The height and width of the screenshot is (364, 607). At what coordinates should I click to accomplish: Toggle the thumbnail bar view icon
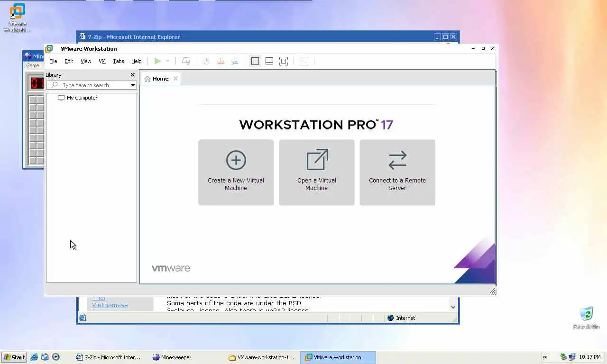[269, 61]
